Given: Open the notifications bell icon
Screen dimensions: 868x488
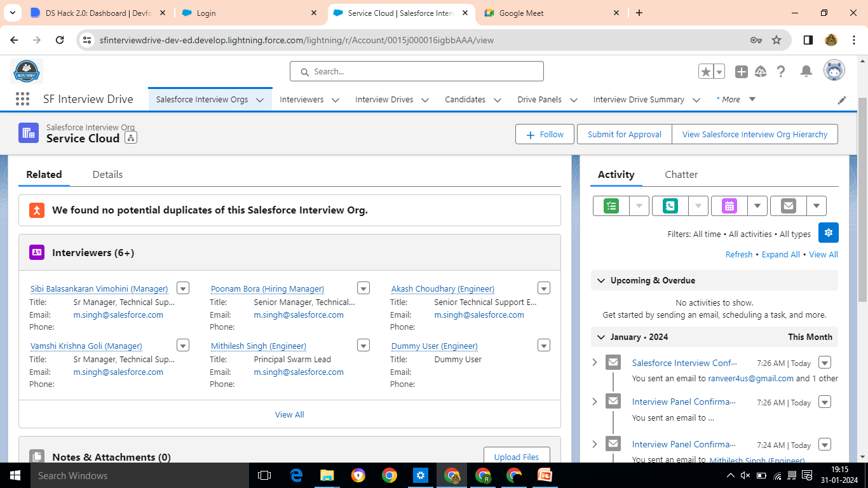Looking at the screenshot, I should (806, 72).
